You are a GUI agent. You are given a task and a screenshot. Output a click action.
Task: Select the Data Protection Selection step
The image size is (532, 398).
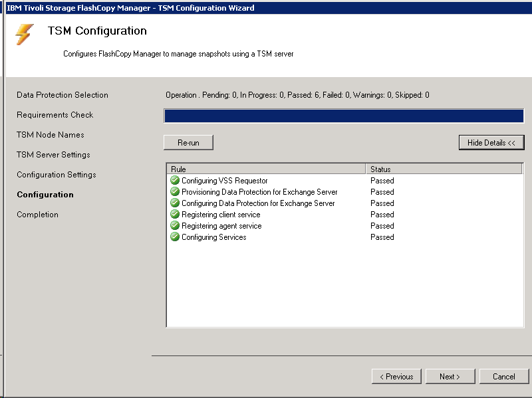[x=63, y=95]
